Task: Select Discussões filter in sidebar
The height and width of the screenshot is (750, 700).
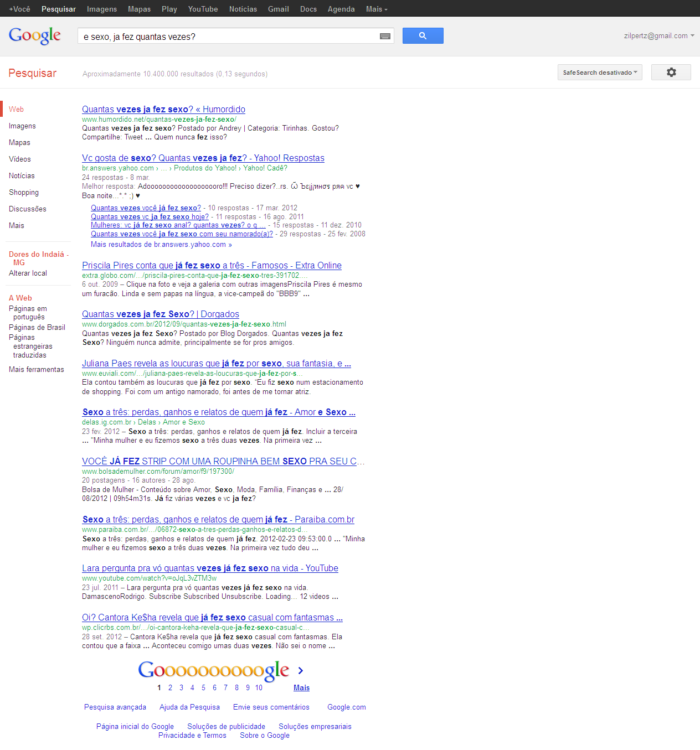Action: [x=28, y=209]
